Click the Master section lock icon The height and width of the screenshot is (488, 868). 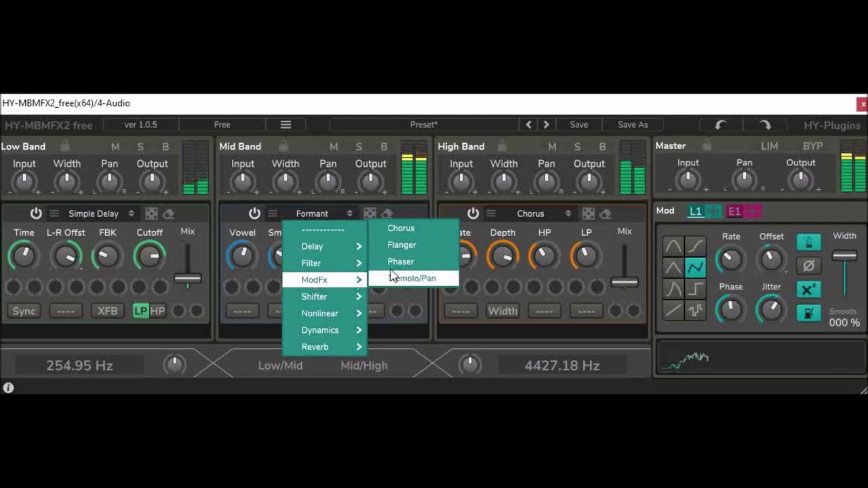pyautogui.click(x=707, y=145)
